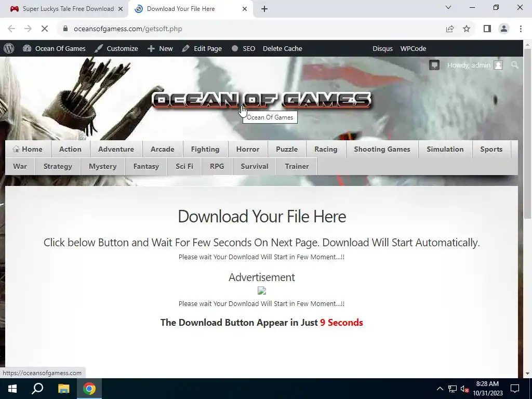Click the Download Your File Here heading

tap(262, 217)
